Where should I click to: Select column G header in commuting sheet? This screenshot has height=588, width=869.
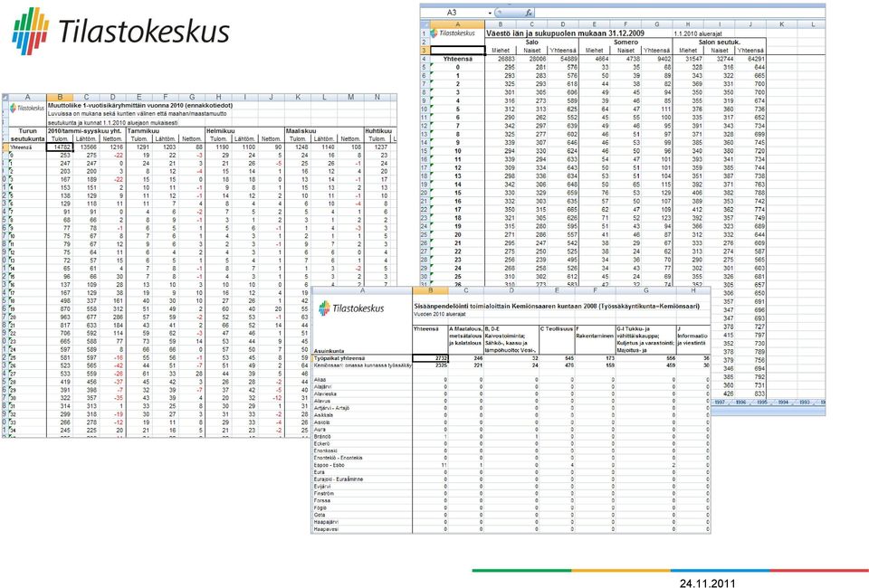click(x=645, y=290)
